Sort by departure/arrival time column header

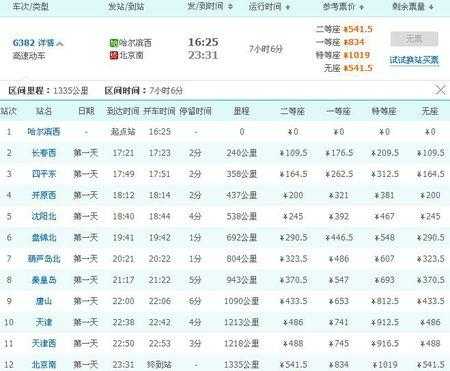pos(210,6)
